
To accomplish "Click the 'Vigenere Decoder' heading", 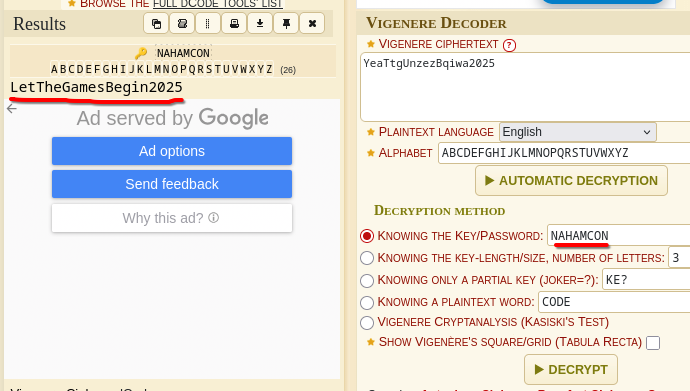I will coord(436,23).
